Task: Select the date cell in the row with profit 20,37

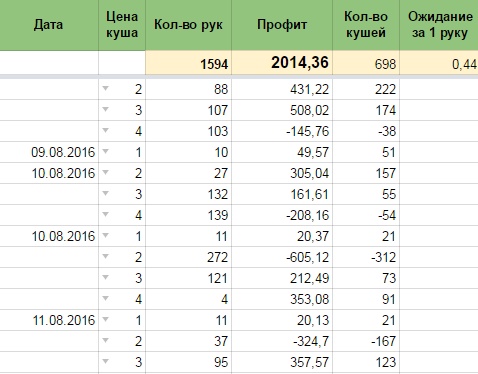Action: click(49, 236)
